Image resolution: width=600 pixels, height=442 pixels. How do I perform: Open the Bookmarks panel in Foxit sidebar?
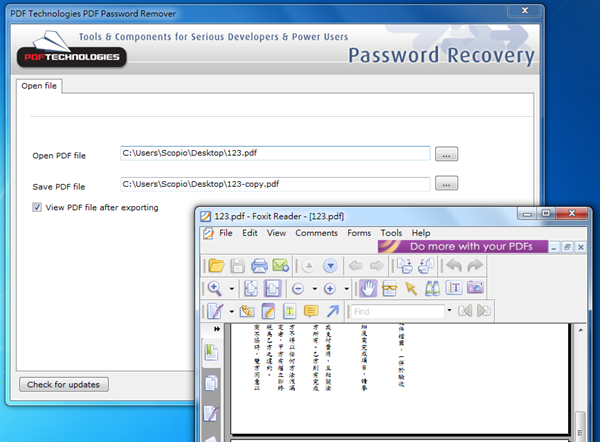(211, 352)
